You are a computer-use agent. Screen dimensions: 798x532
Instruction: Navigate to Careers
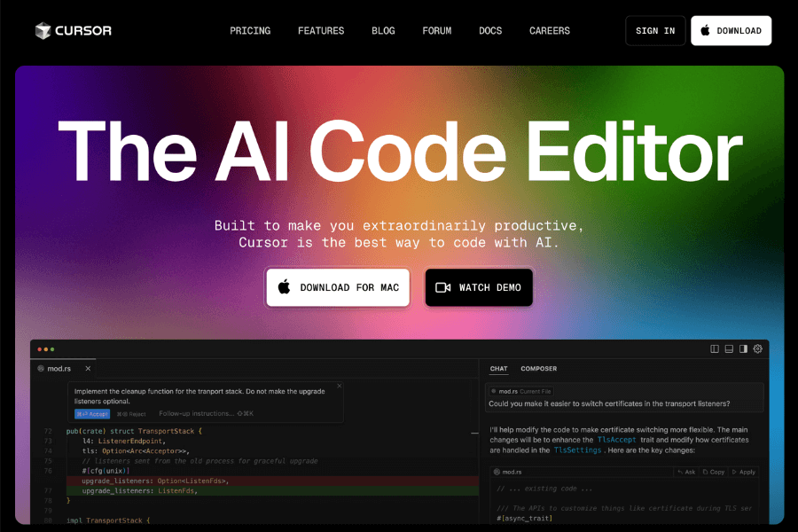click(x=549, y=30)
